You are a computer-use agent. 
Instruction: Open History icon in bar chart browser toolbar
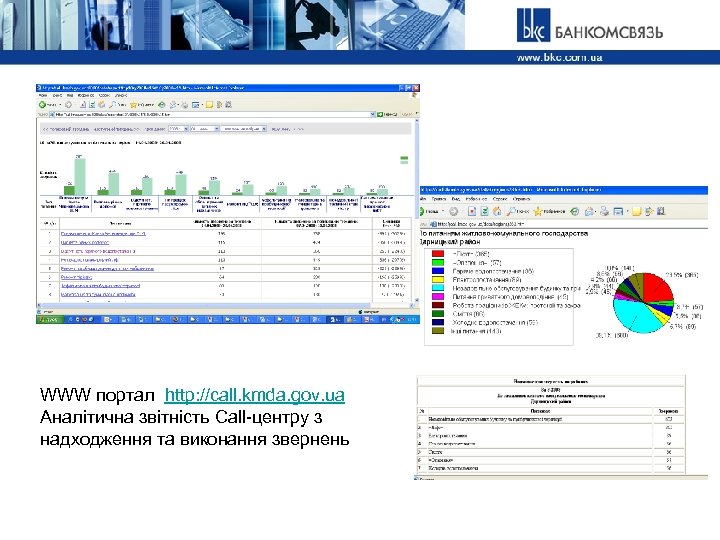[x=162, y=105]
